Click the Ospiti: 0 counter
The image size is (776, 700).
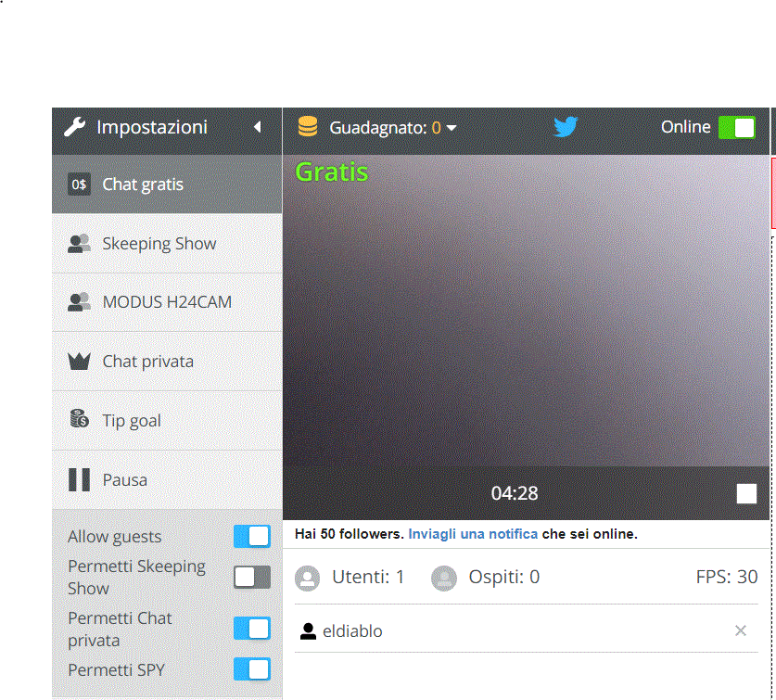(x=504, y=578)
